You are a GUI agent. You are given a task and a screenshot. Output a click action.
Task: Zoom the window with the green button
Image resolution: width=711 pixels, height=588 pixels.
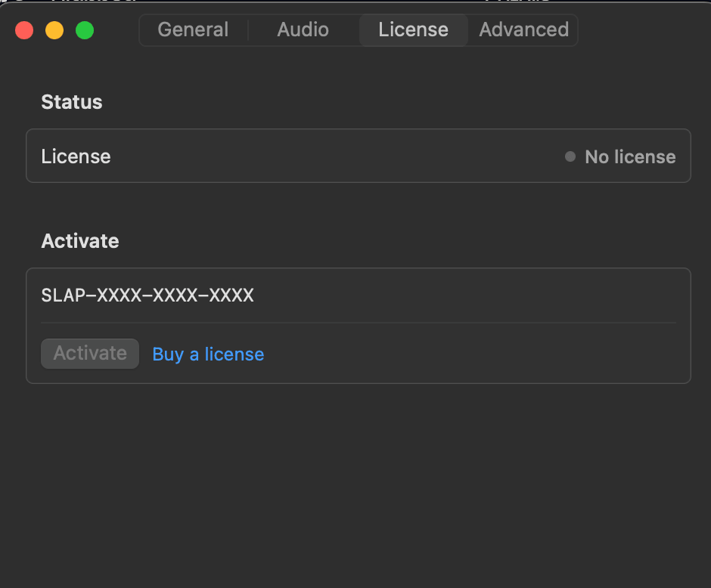click(84, 30)
